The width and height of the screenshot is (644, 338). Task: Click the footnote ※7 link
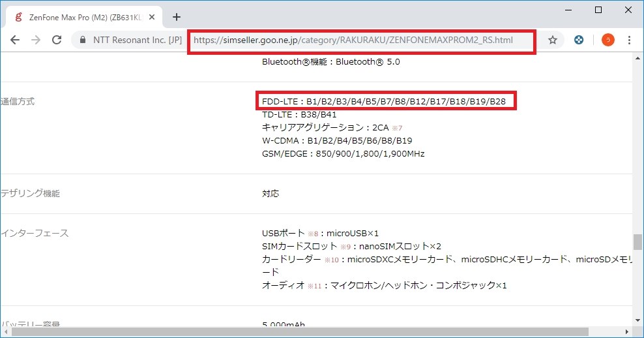coord(397,128)
